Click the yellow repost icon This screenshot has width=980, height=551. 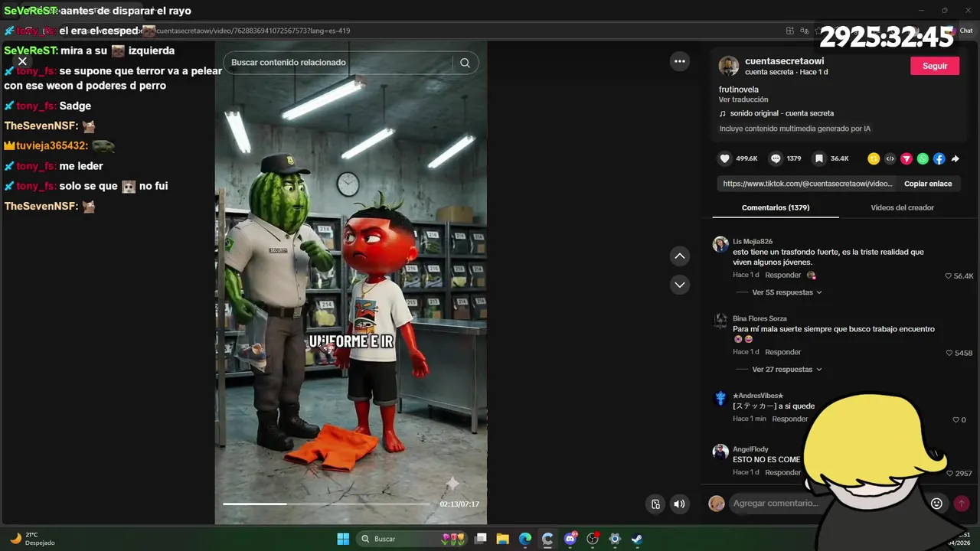pos(874,158)
